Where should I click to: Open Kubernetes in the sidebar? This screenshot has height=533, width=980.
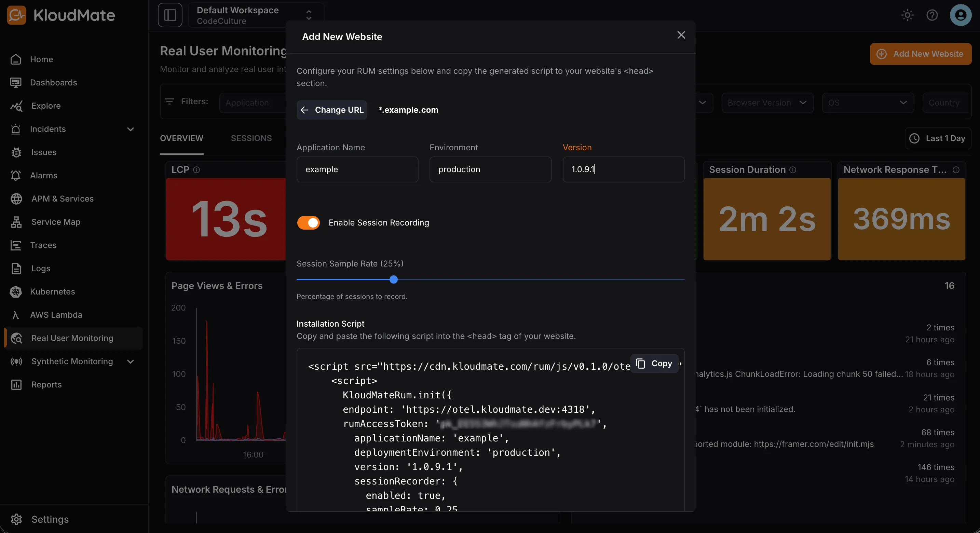73,291
